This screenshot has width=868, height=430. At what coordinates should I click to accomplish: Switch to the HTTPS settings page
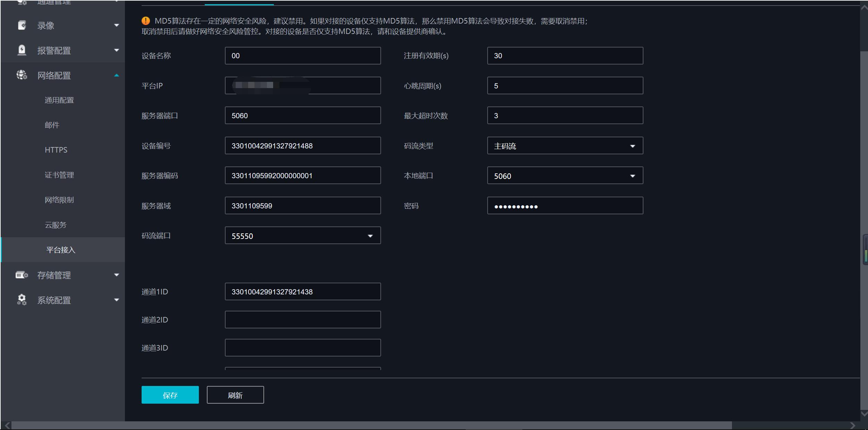(56, 150)
